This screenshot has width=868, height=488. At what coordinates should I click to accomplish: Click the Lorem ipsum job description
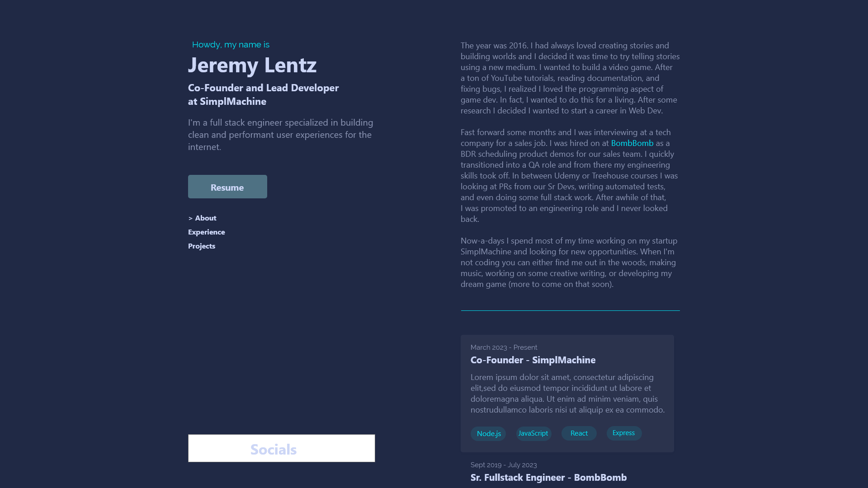[x=567, y=394]
